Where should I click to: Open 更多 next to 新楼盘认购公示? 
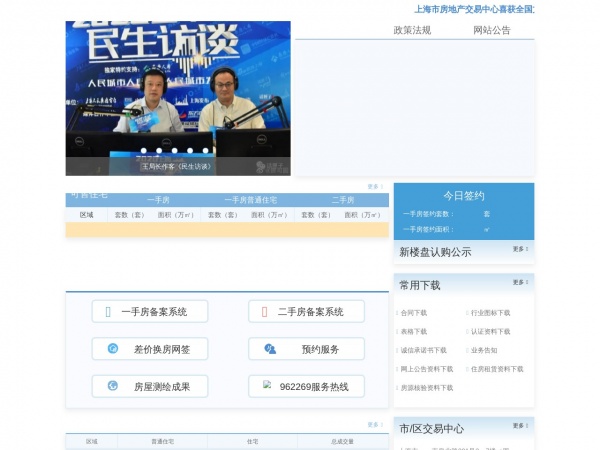click(x=520, y=249)
